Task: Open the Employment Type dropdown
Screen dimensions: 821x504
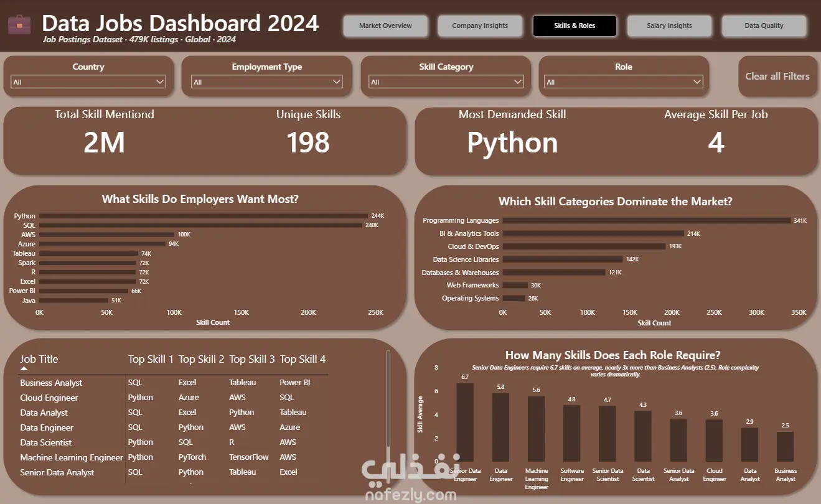Action: [x=267, y=82]
